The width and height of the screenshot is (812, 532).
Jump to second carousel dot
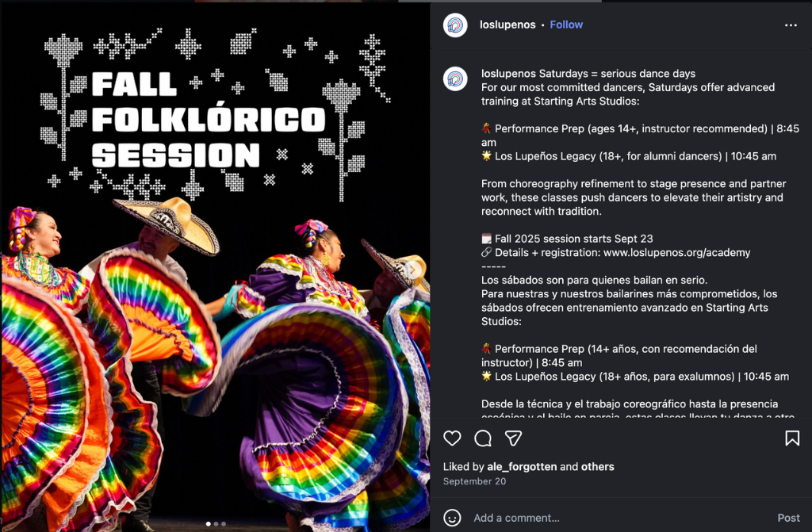click(216, 524)
